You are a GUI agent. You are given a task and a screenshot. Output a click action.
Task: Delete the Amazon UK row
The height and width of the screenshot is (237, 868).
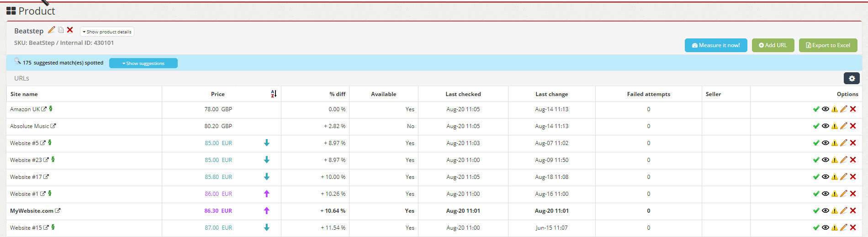[853, 109]
